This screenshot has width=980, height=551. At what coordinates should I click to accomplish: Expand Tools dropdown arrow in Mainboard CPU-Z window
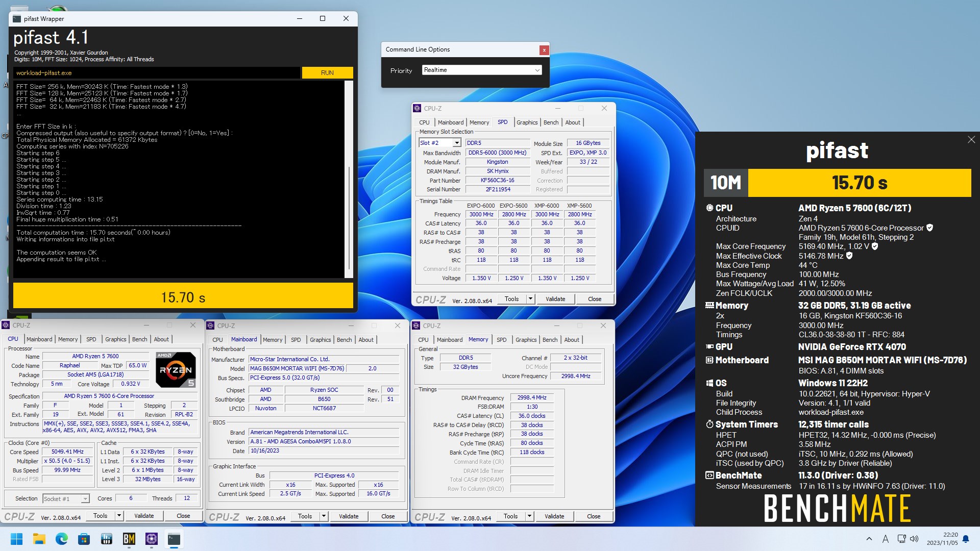pos(324,516)
